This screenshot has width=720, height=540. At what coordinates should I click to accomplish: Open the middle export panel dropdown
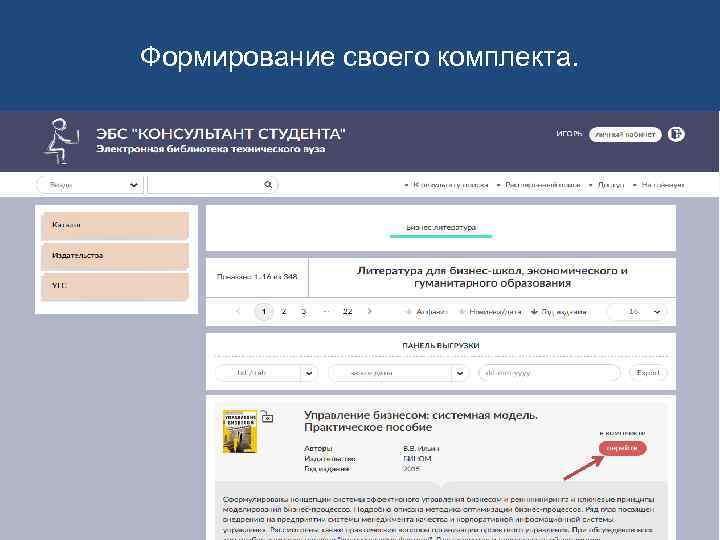[399, 373]
